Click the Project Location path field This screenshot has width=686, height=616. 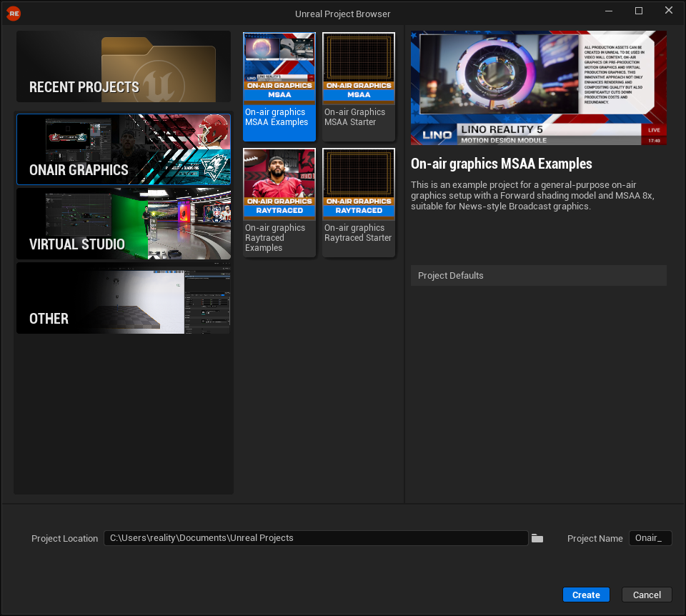316,538
